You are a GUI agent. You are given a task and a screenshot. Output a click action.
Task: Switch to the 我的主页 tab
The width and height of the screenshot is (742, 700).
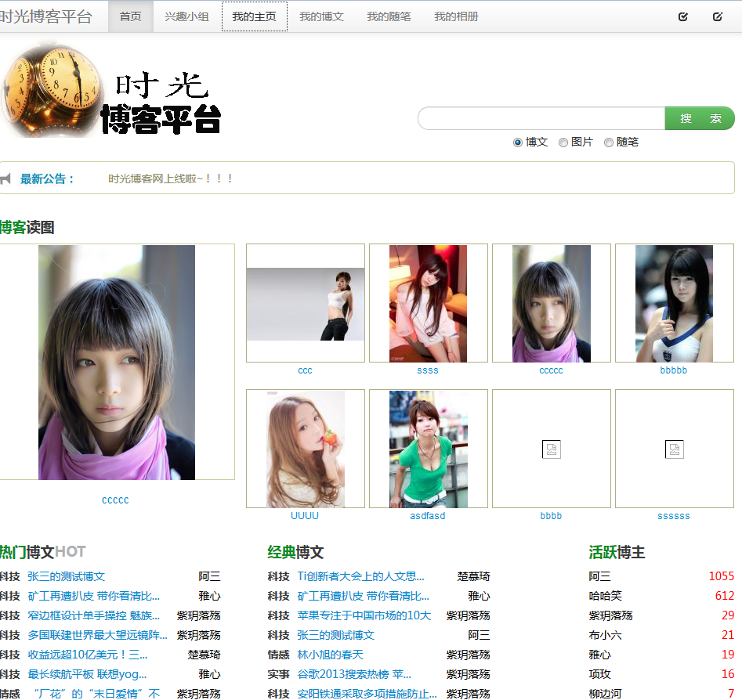click(x=254, y=16)
